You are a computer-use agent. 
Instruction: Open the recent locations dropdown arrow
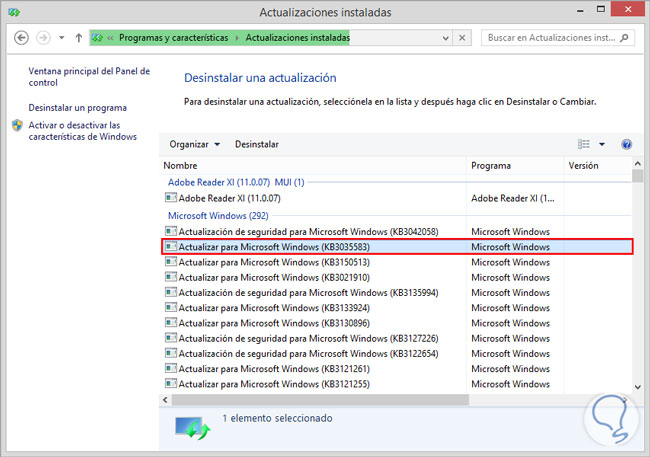[61, 38]
